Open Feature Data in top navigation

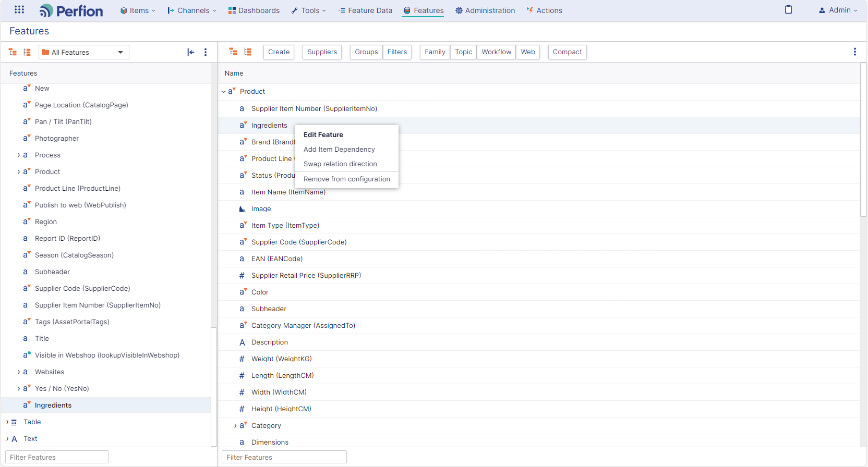pos(365,10)
